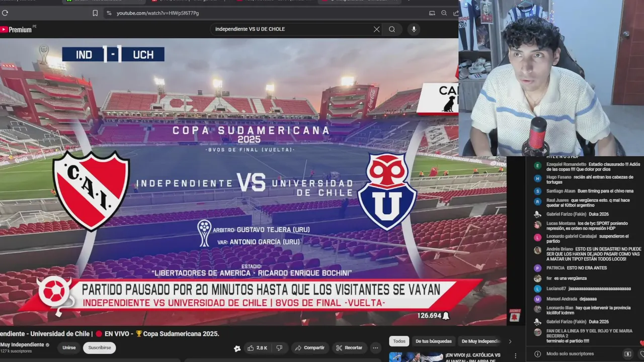Screen dimensions: 644x362
Task: Run search with the magnifier button
Action: (x=392, y=29)
